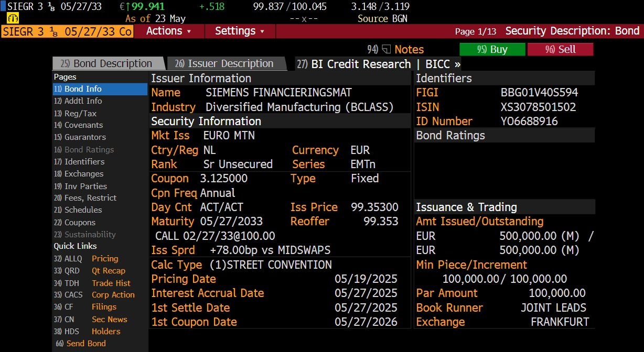The width and height of the screenshot is (644, 352).
Task: Click the issuer name SIEMENS FINANCIERINGSMAT
Action: (278, 93)
